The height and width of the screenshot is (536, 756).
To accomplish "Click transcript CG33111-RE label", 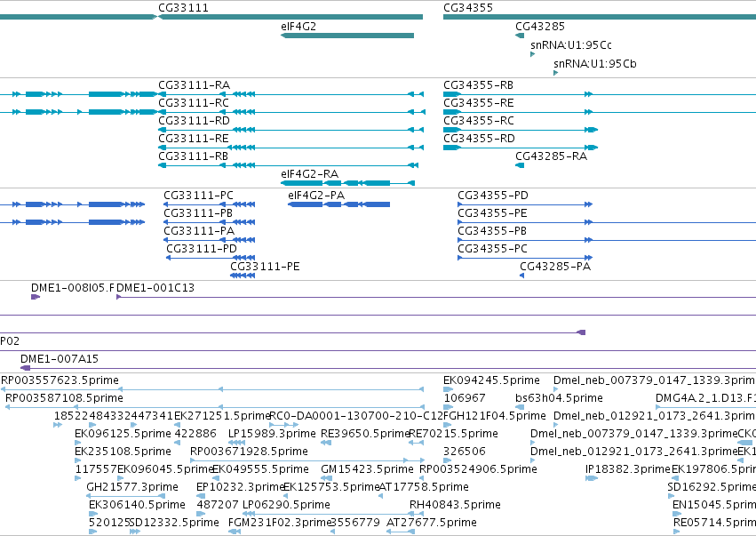I will point(194,139).
